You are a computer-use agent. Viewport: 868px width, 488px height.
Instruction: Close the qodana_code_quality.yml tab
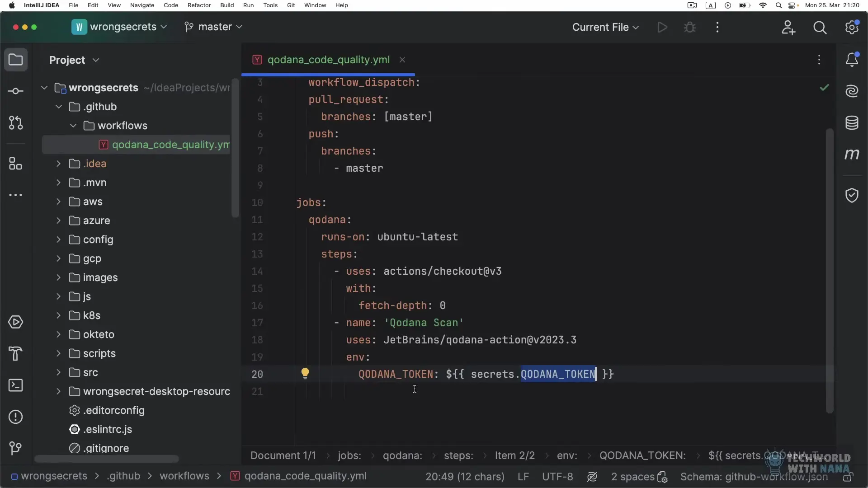tap(402, 60)
